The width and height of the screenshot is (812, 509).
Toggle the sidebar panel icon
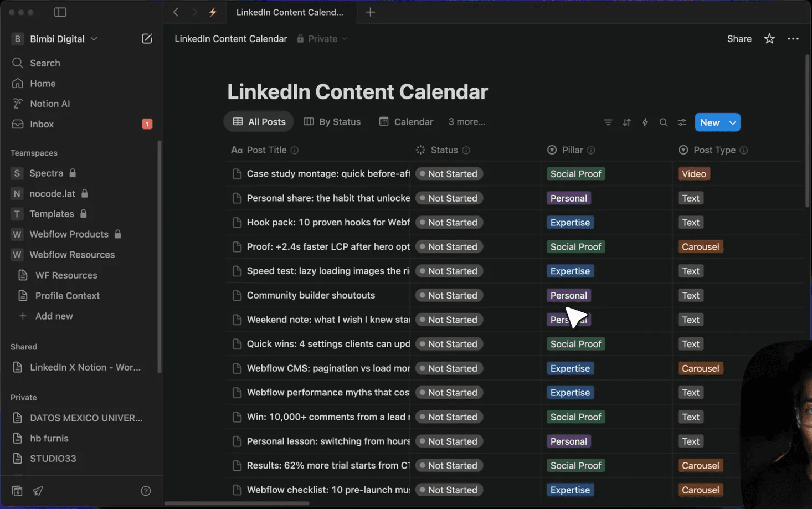coord(60,12)
